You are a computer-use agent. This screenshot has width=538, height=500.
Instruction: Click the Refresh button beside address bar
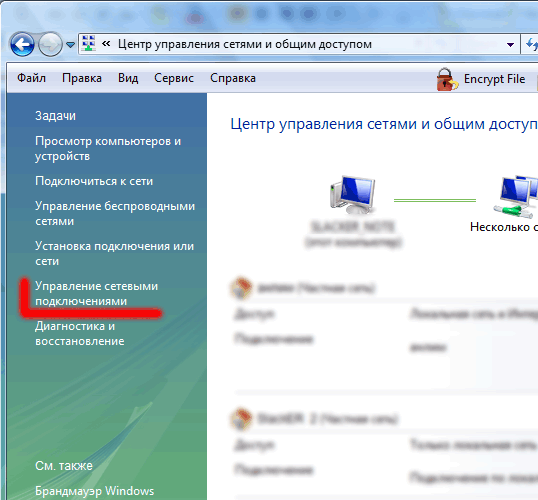click(x=531, y=44)
